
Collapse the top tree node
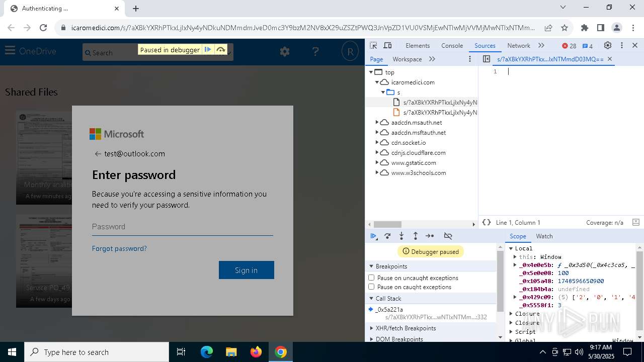point(371,72)
